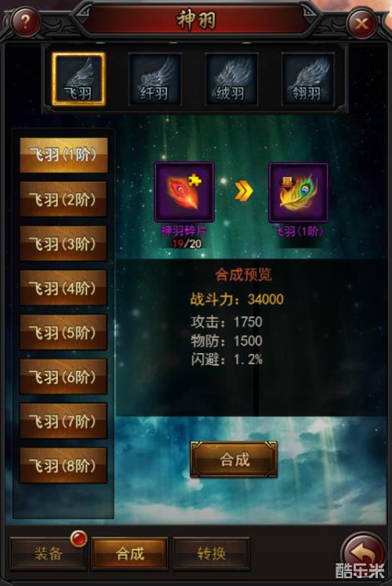
Task: Switch to the 装备 tab
Action: [48, 554]
